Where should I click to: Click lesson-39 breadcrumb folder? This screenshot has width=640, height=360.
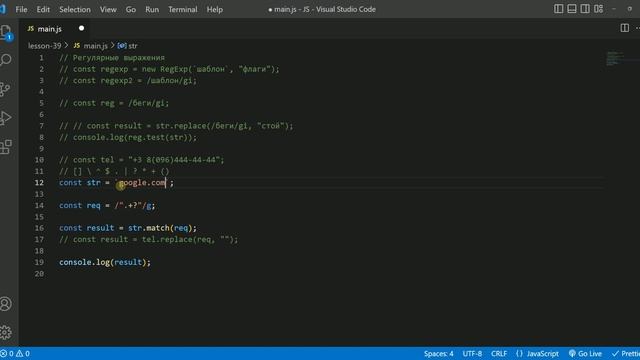click(x=44, y=46)
